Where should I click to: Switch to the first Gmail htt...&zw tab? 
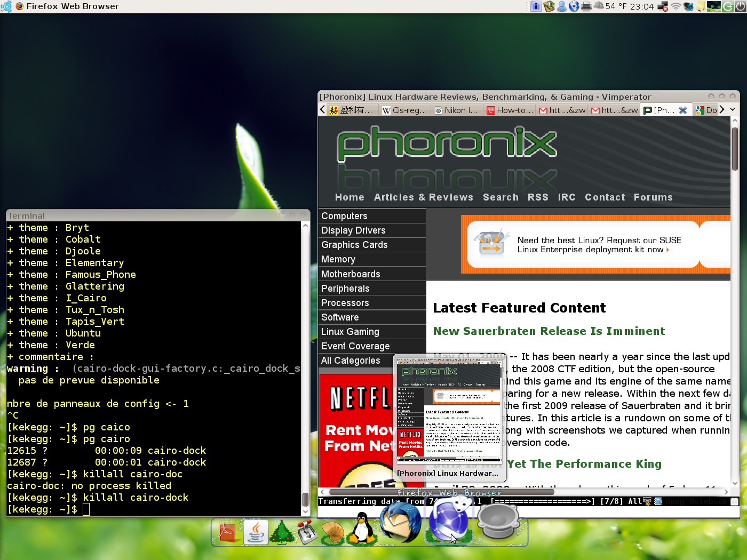[x=562, y=110]
